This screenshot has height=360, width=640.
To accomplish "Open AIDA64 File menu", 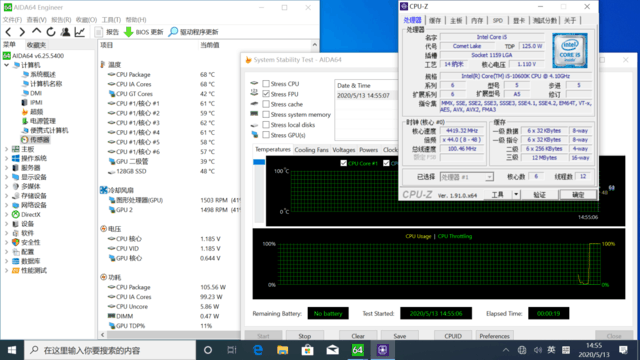I will (x=12, y=20).
